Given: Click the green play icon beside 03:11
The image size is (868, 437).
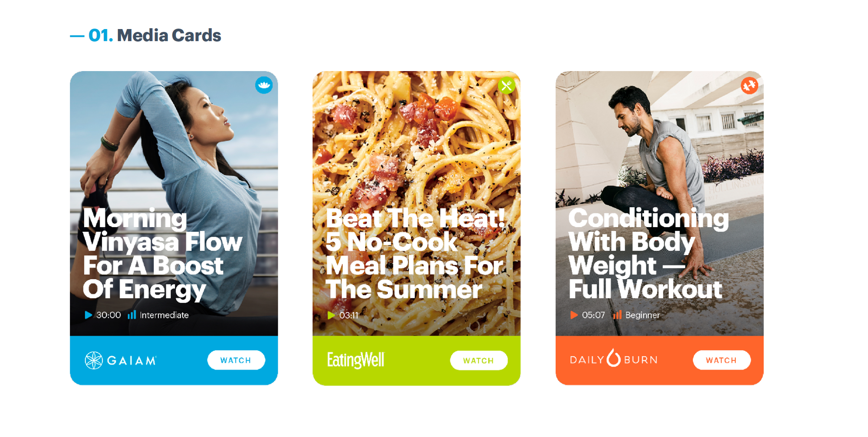Looking at the screenshot, I should click(331, 315).
